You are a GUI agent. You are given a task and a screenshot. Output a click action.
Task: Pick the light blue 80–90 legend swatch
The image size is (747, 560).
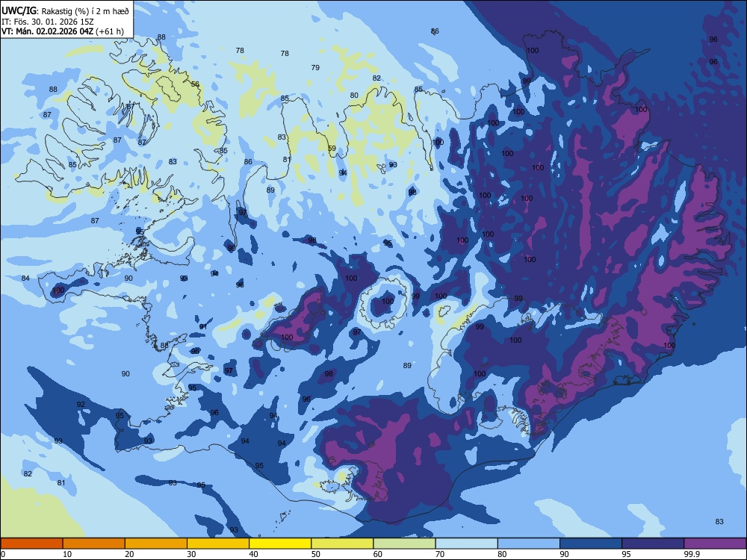(529, 544)
